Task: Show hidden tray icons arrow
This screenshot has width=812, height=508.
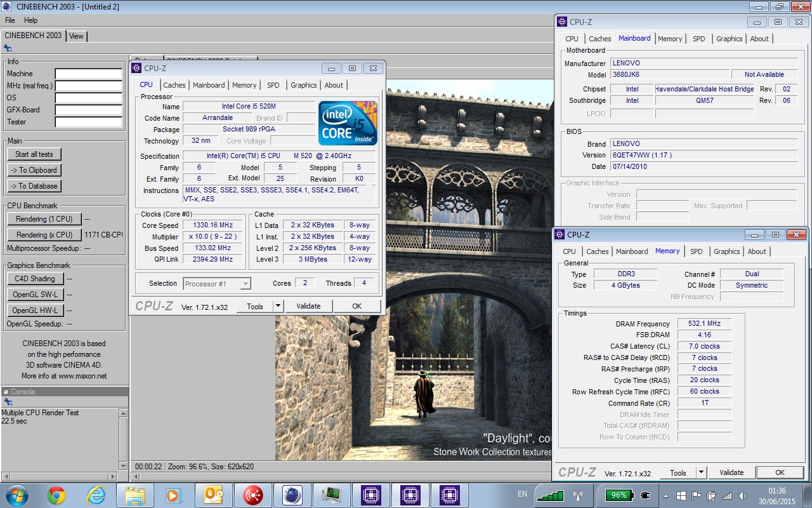Action: pos(666,495)
